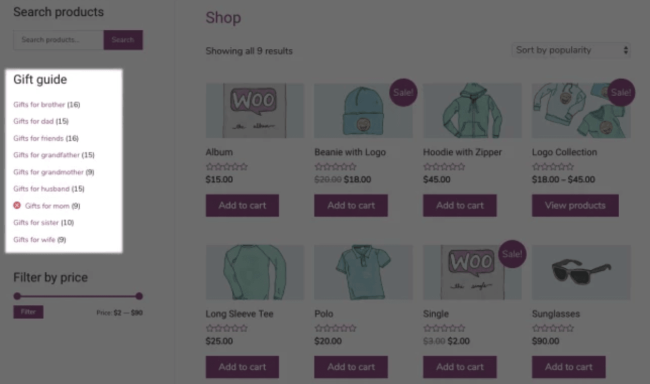The width and height of the screenshot is (650, 384).
Task: Choose Gifts for wife filter
Action: tap(34, 239)
